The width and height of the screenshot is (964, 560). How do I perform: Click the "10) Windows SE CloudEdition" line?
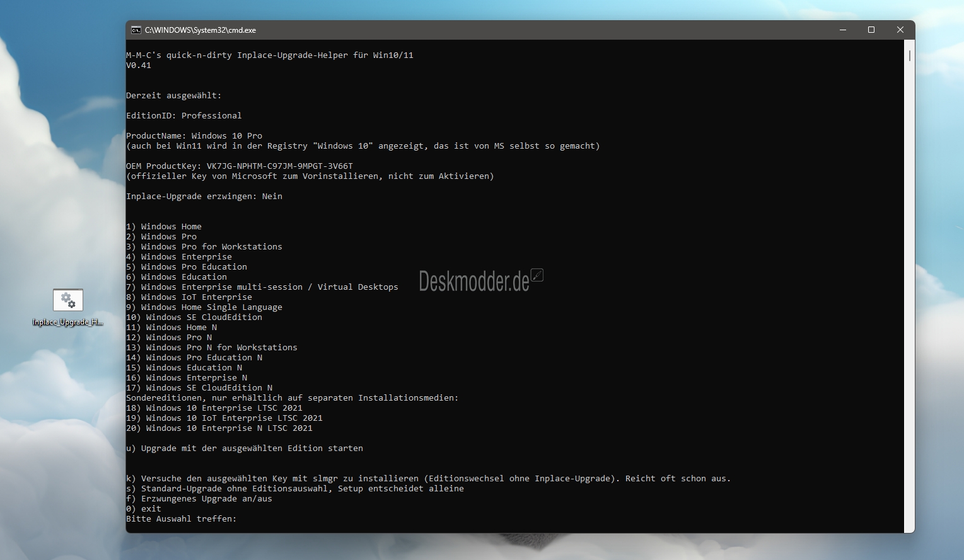[x=194, y=317]
